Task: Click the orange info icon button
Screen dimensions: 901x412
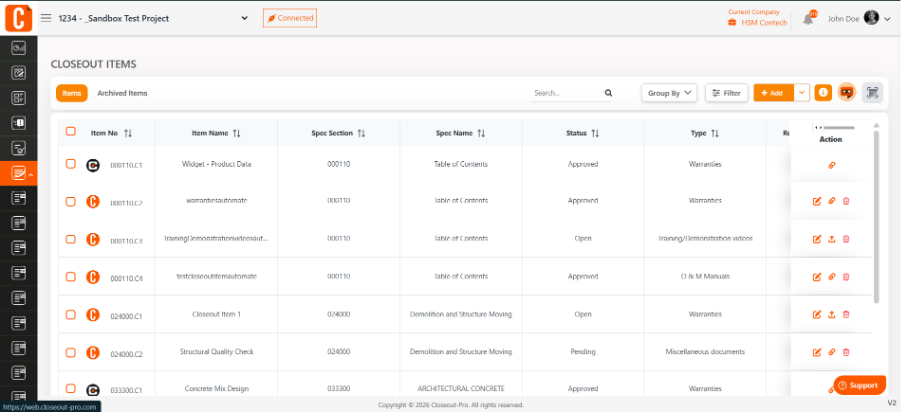Action: (823, 93)
